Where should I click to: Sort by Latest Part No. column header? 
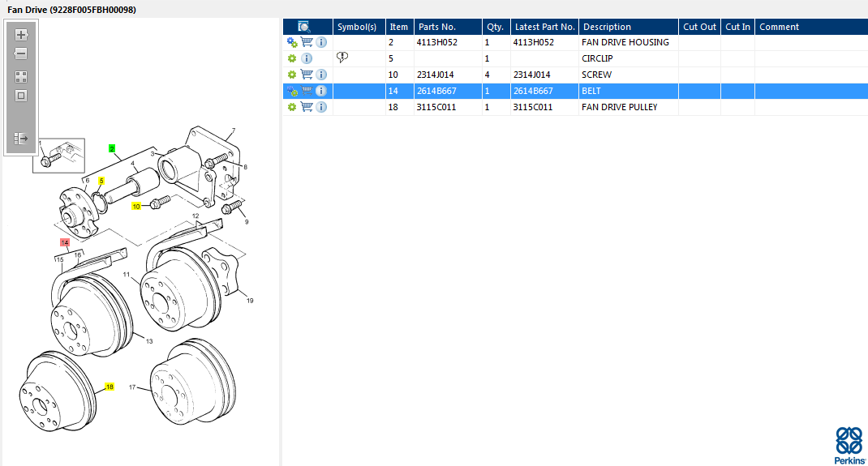pos(544,27)
